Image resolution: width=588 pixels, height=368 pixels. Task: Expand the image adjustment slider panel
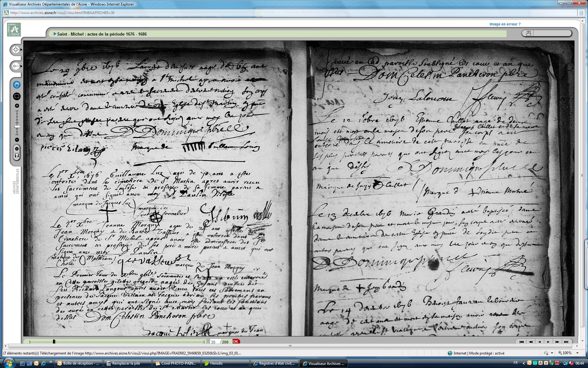pyautogui.click(x=16, y=66)
